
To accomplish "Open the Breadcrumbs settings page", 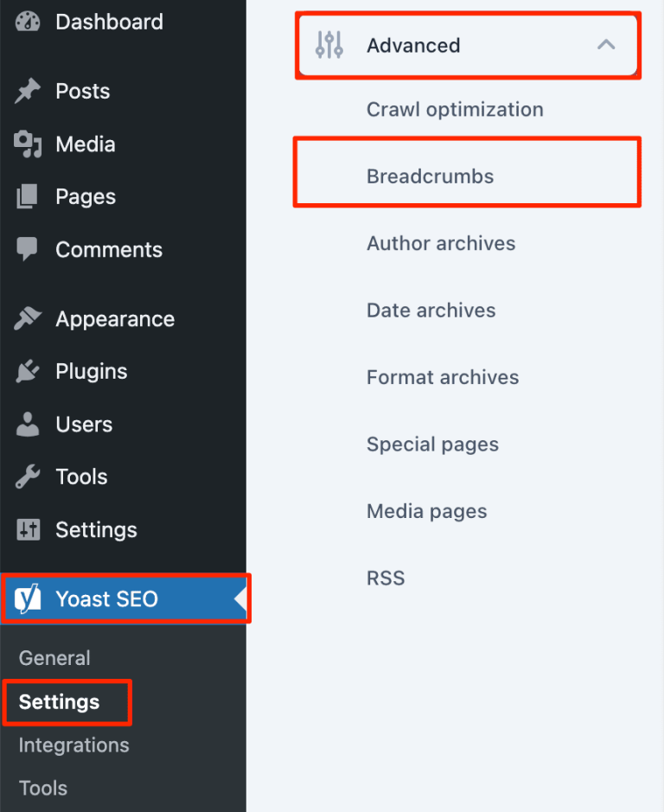I will pyautogui.click(x=430, y=176).
